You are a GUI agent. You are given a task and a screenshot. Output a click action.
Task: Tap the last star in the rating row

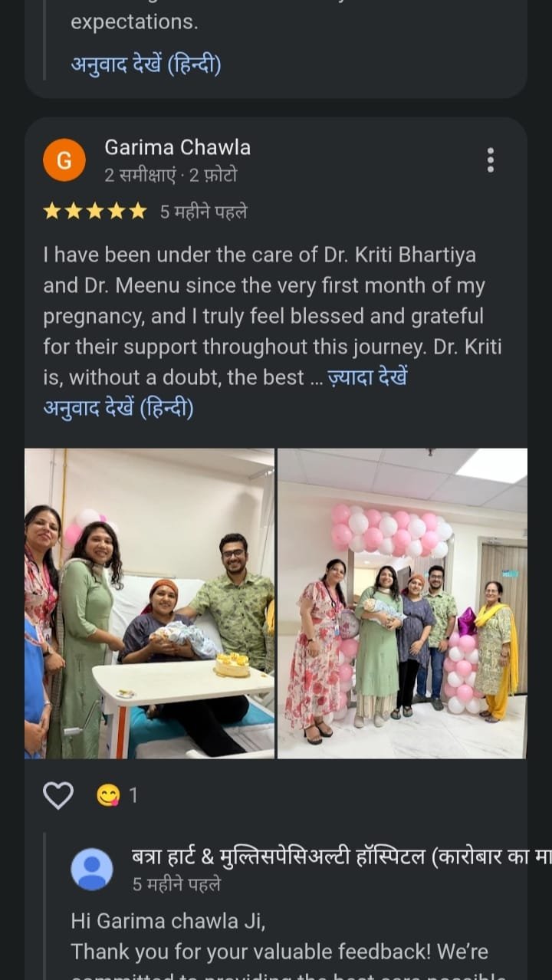click(x=137, y=212)
